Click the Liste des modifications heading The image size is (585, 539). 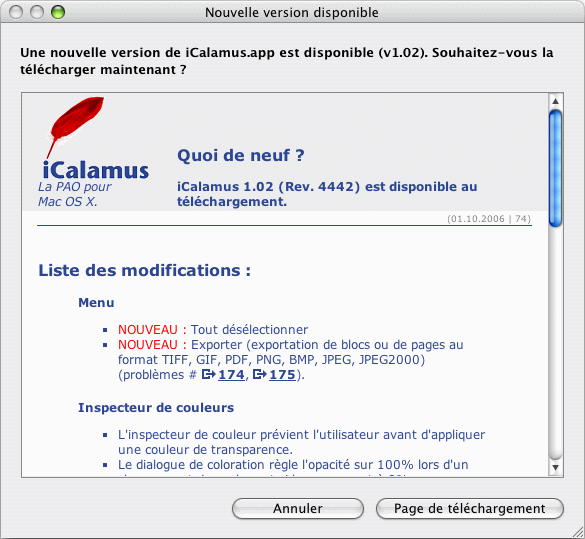click(x=145, y=270)
